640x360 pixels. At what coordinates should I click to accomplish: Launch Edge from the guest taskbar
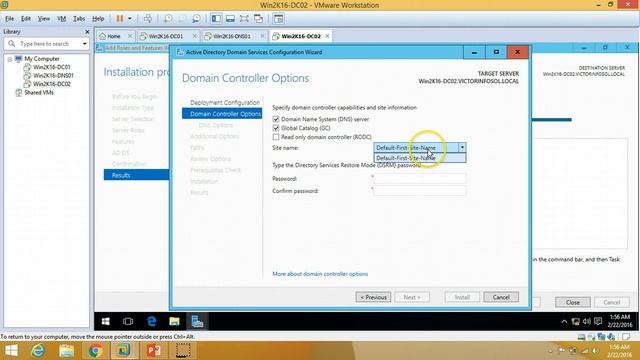[x=151, y=322]
